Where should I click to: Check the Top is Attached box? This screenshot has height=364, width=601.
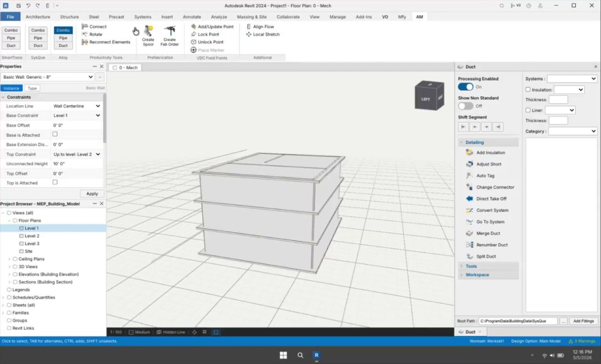pyautogui.click(x=55, y=182)
